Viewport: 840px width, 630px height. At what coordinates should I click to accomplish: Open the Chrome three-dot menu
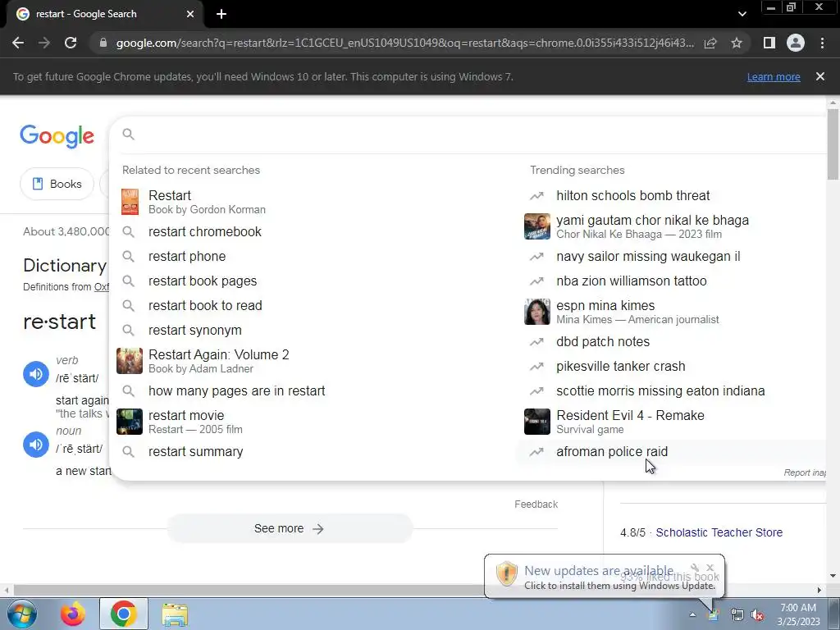click(822, 43)
